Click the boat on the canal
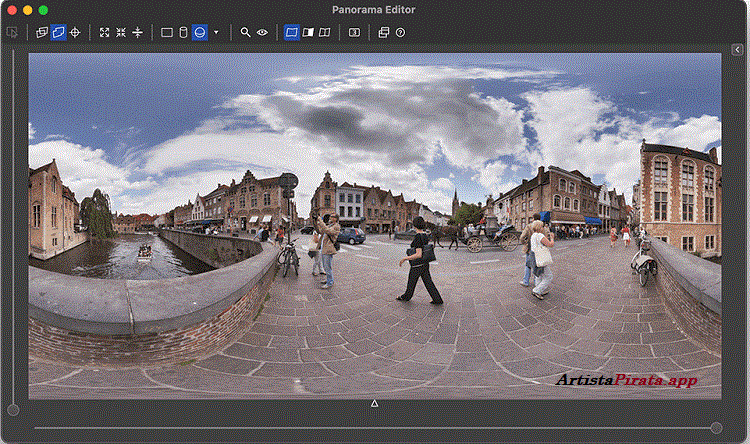 (145, 253)
